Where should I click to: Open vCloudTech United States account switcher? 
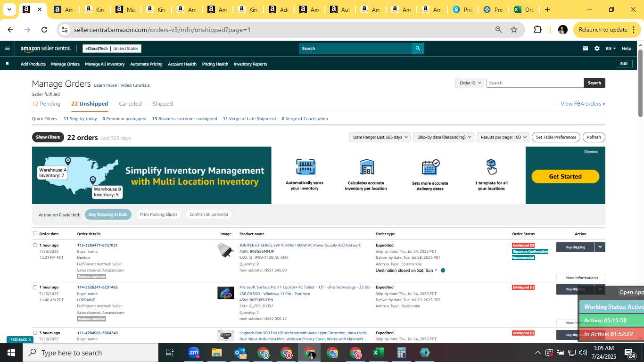click(112, 49)
